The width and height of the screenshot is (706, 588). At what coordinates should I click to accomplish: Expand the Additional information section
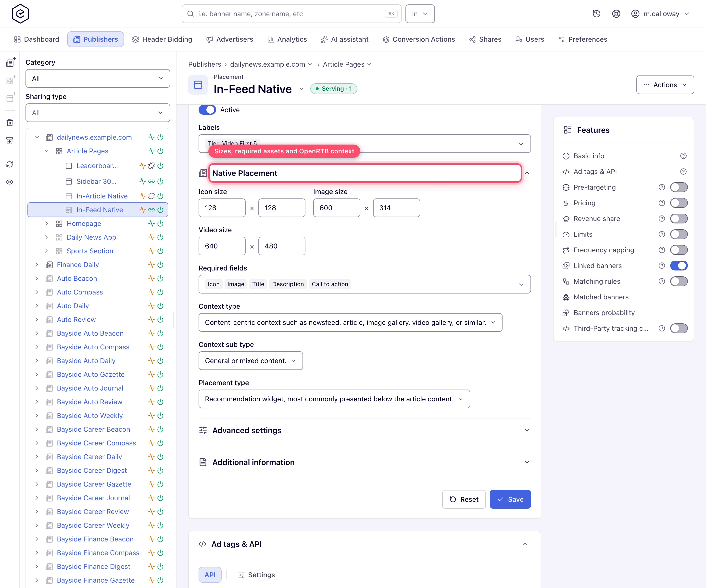(x=365, y=462)
